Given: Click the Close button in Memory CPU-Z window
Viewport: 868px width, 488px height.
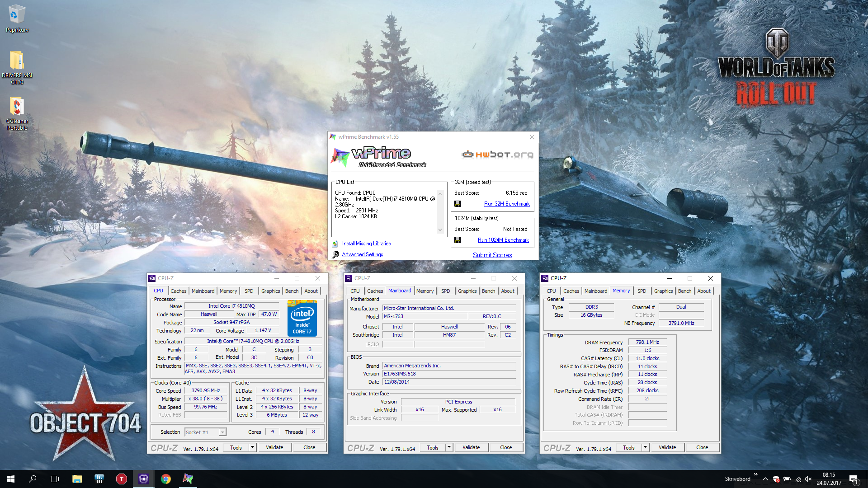Looking at the screenshot, I should tap(702, 447).
